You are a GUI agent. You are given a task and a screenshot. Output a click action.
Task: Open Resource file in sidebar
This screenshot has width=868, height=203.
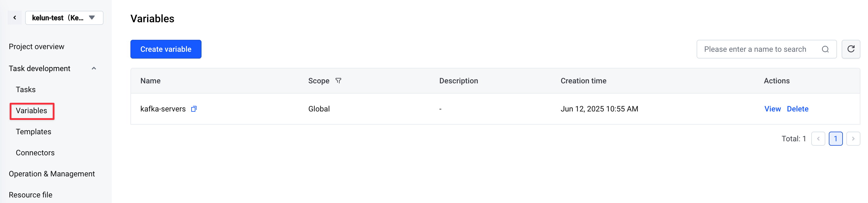(31, 195)
